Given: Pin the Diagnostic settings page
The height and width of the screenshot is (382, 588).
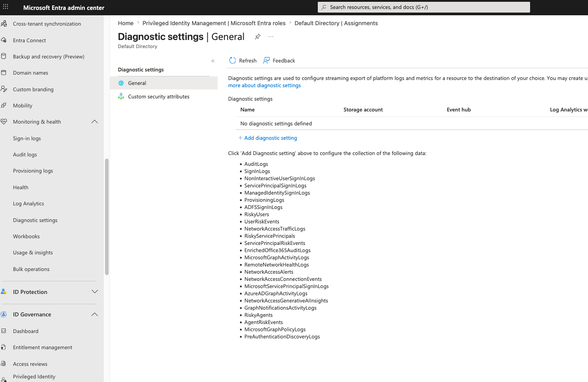Looking at the screenshot, I should coord(258,37).
